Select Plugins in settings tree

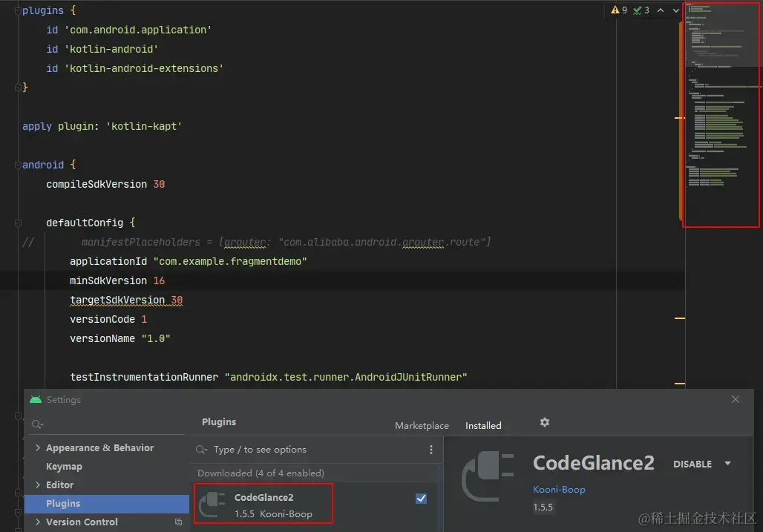coord(107,503)
